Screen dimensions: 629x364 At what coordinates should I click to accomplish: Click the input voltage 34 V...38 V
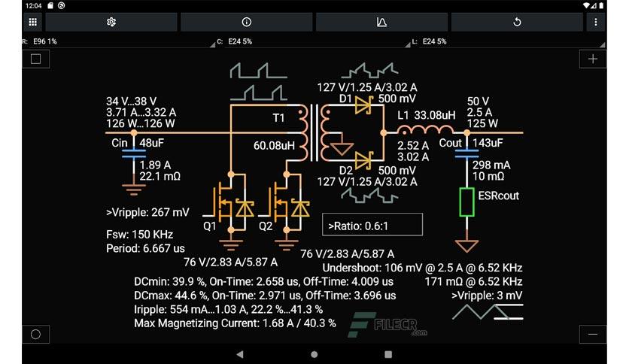(131, 102)
